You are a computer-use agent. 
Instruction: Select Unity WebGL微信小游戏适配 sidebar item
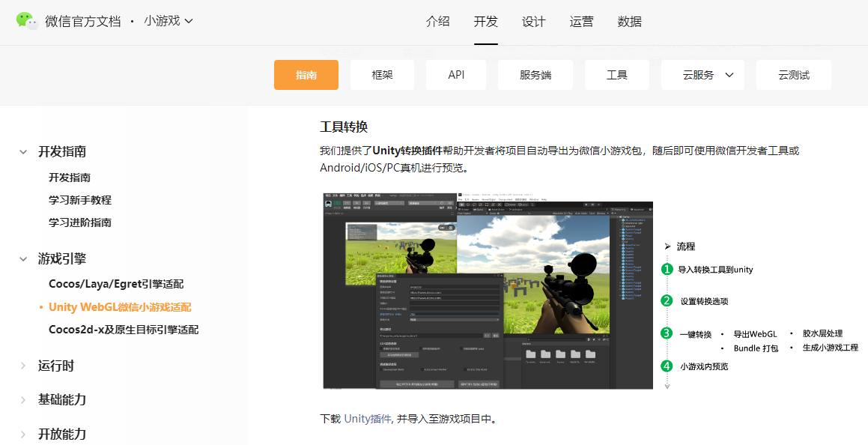120,307
